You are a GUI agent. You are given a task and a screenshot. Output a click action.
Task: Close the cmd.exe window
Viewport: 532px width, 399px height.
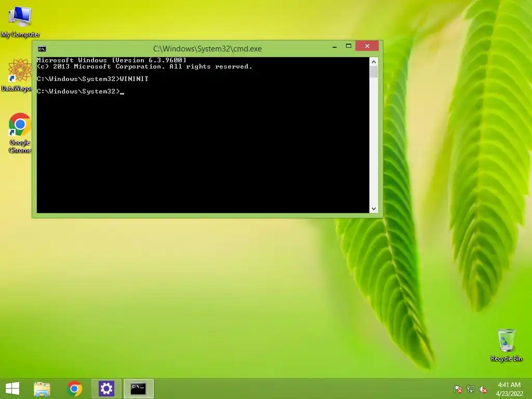click(367, 46)
